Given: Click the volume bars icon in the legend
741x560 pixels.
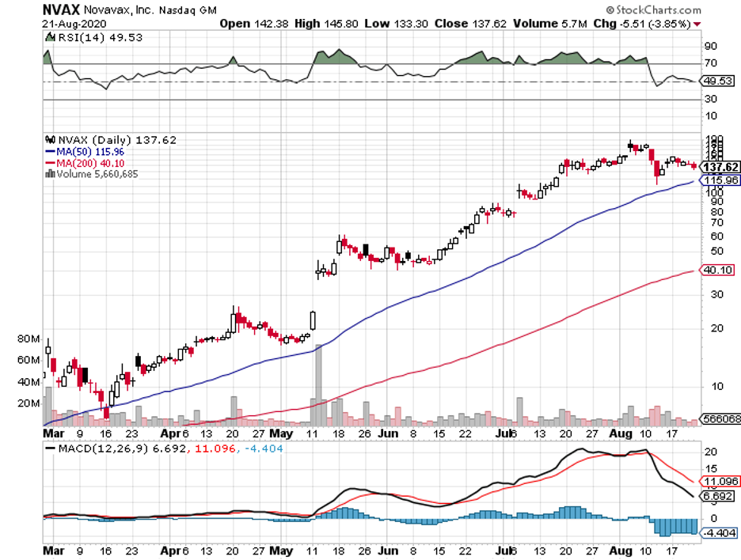Looking at the screenshot, I should click(50, 174).
